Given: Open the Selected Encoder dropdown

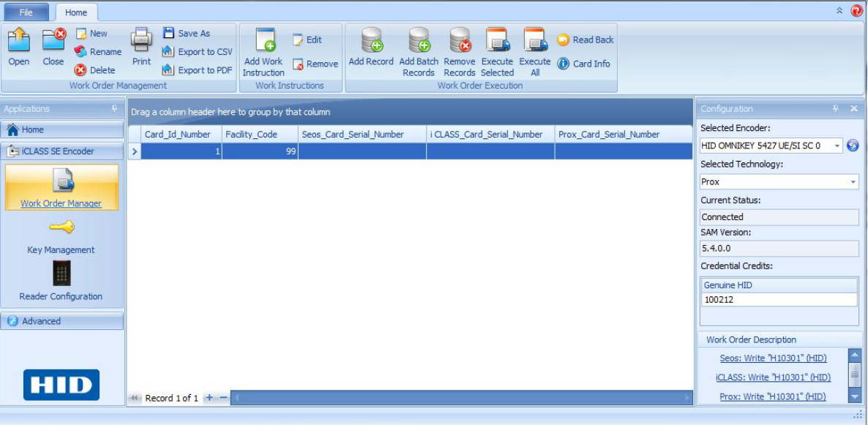Looking at the screenshot, I should [x=837, y=146].
